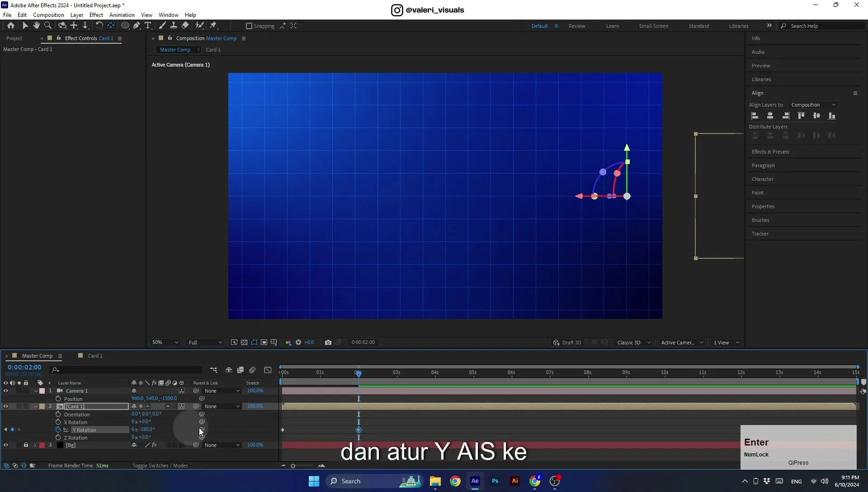Click align bottom edges icon

(x=832, y=116)
